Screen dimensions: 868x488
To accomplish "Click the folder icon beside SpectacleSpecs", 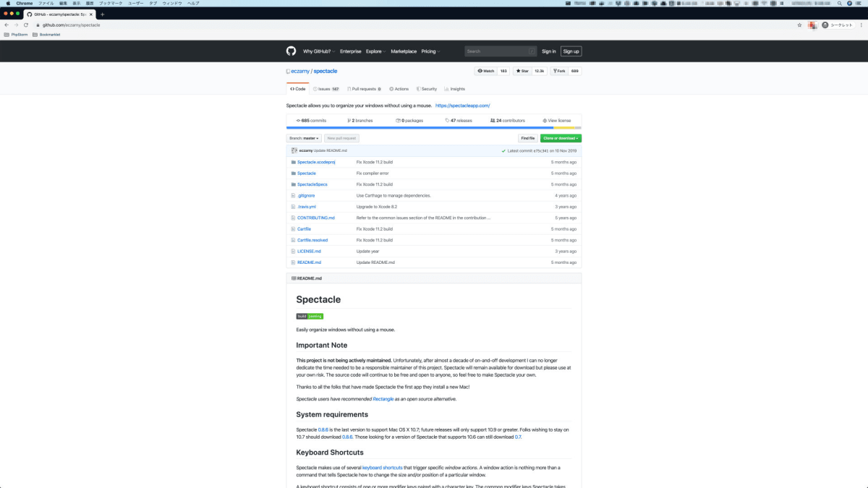I will coord(292,184).
